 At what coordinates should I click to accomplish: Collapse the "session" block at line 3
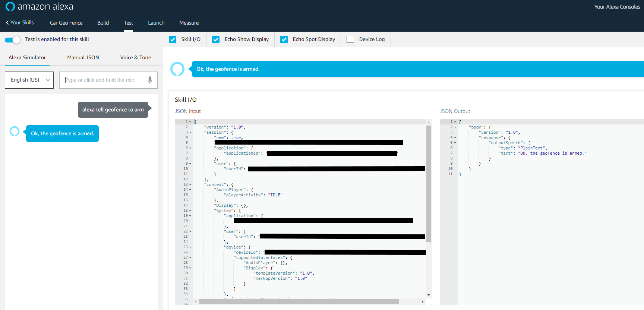click(190, 132)
